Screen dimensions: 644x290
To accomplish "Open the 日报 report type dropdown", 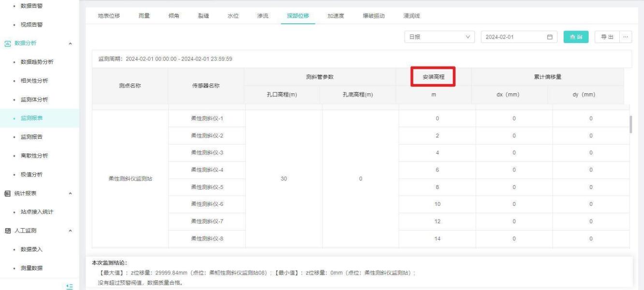I will pos(439,37).
